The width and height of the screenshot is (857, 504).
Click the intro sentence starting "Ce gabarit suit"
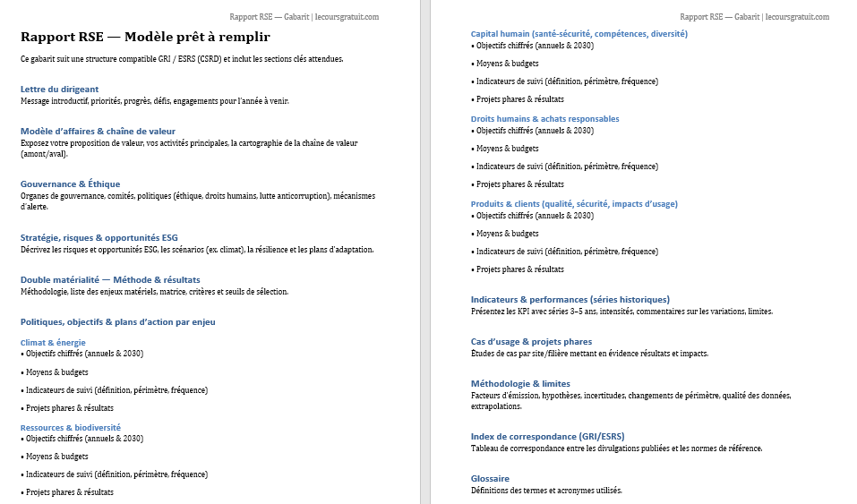coord(182,59)
